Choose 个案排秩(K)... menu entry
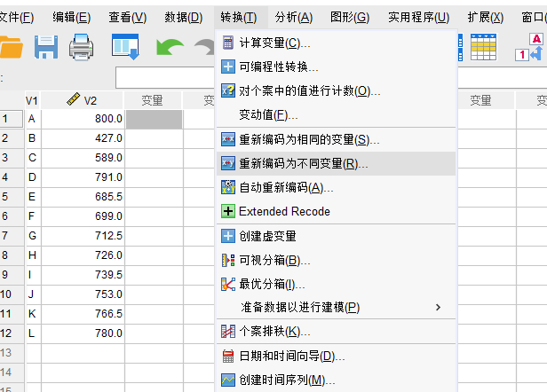This screenshot has width=547, height=392. pos(337,332)
